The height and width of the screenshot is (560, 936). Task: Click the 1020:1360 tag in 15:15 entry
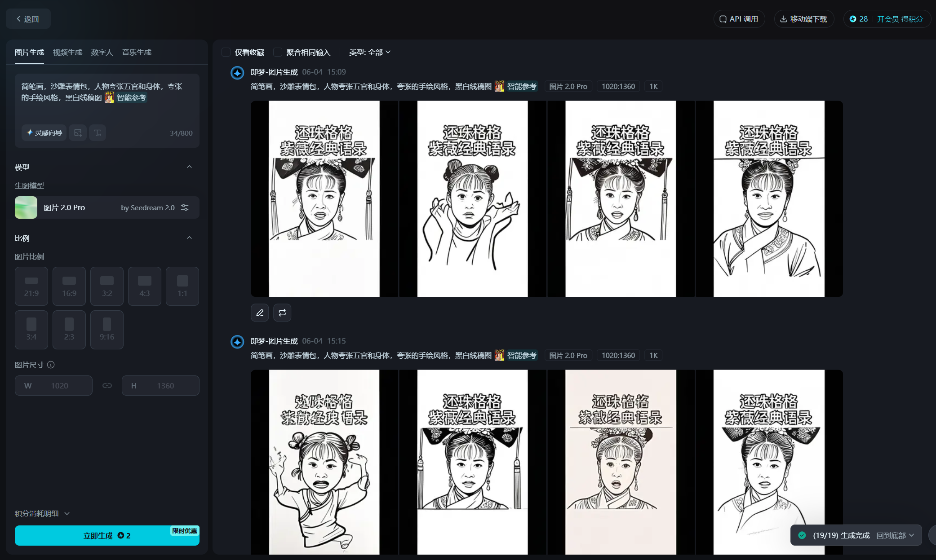click(x=618, y=355)
